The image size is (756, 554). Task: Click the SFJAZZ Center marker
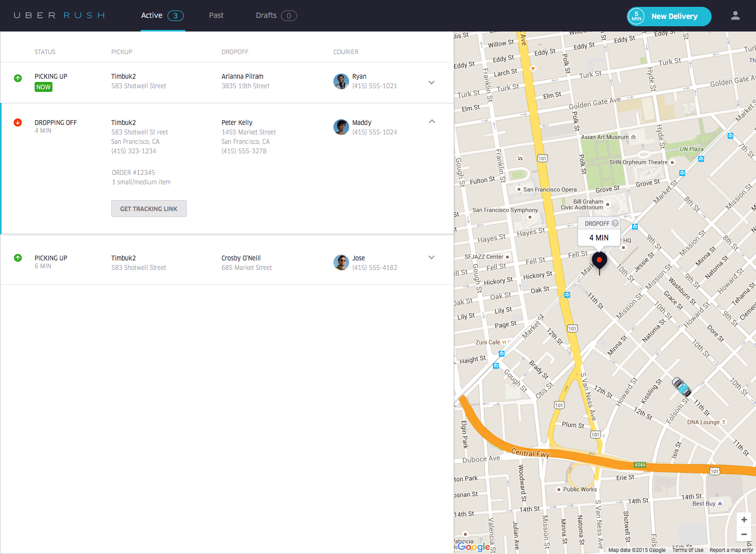(507, 257)
